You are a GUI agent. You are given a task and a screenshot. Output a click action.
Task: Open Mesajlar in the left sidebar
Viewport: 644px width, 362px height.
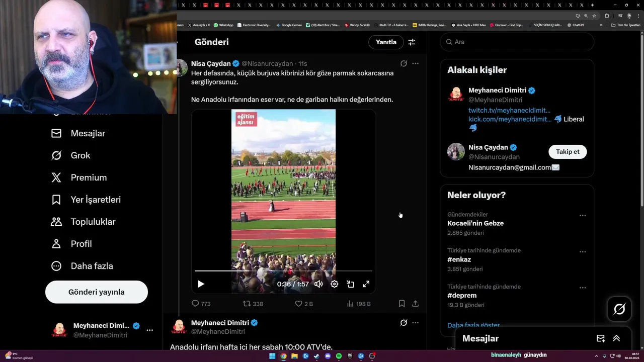click(x=78, y=133)
